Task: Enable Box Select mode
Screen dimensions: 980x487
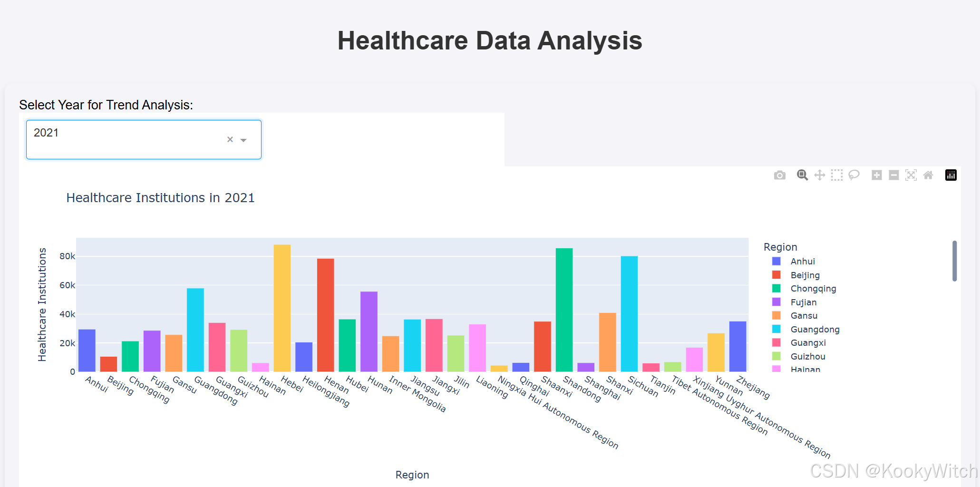Action: (x=837, y=175)
